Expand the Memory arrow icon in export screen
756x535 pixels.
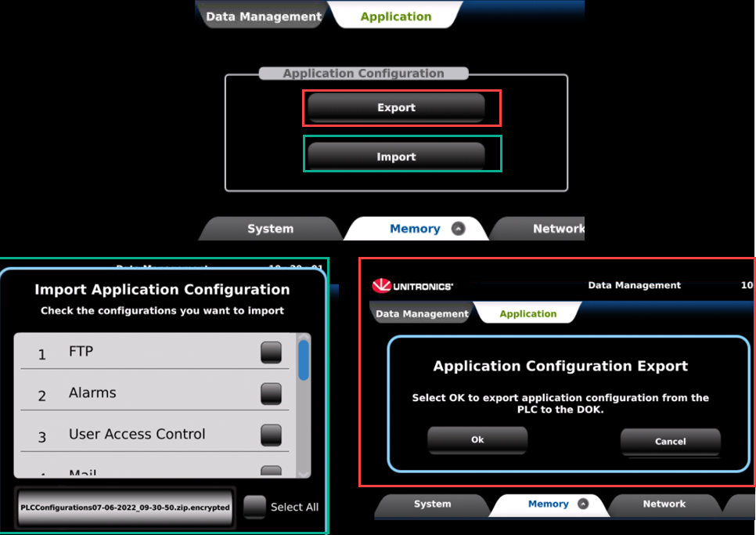click(x=582, y=504)
